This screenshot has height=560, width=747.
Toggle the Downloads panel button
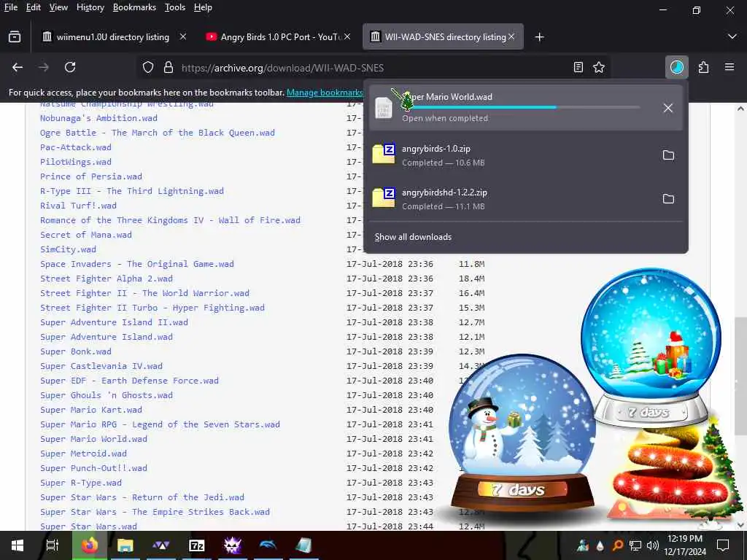pos(677,68)
